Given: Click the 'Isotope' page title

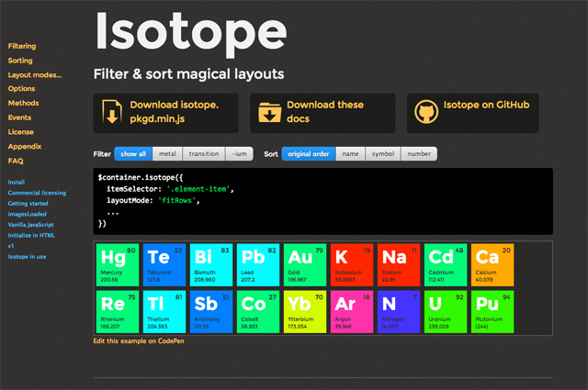Looking at the screenshot, I should 191,34.
